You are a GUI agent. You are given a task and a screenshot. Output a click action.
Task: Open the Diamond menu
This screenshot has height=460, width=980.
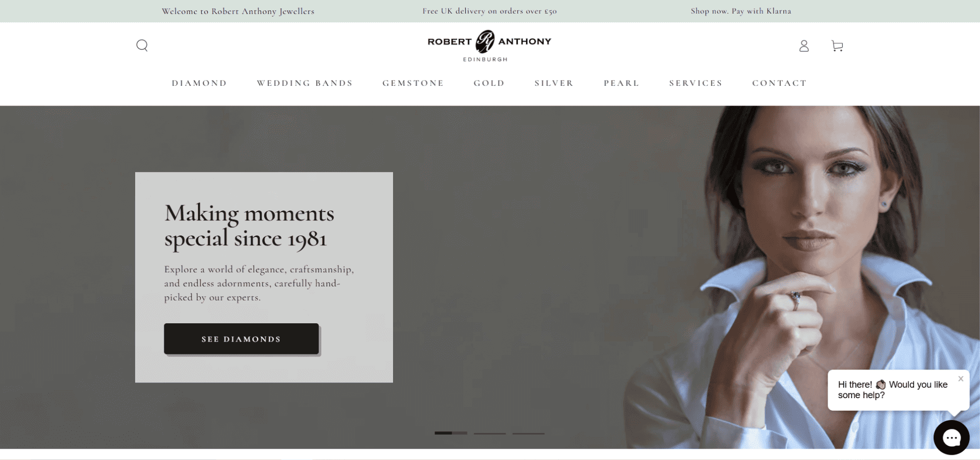coord(200,83)
